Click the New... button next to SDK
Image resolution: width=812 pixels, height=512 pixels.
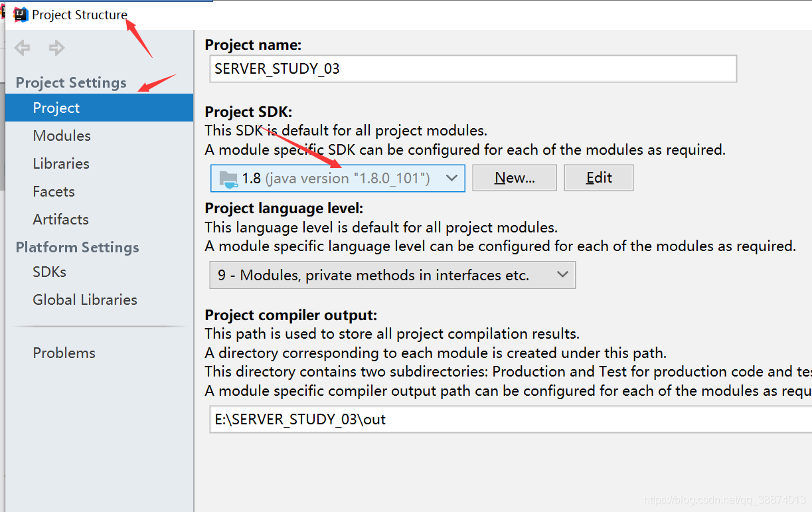[514, 177]
